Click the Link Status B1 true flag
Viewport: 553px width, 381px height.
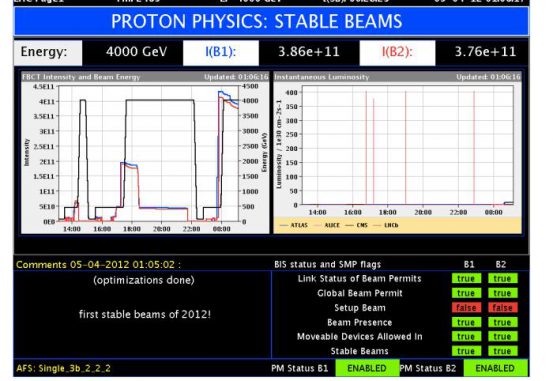(x=466, y=278)
